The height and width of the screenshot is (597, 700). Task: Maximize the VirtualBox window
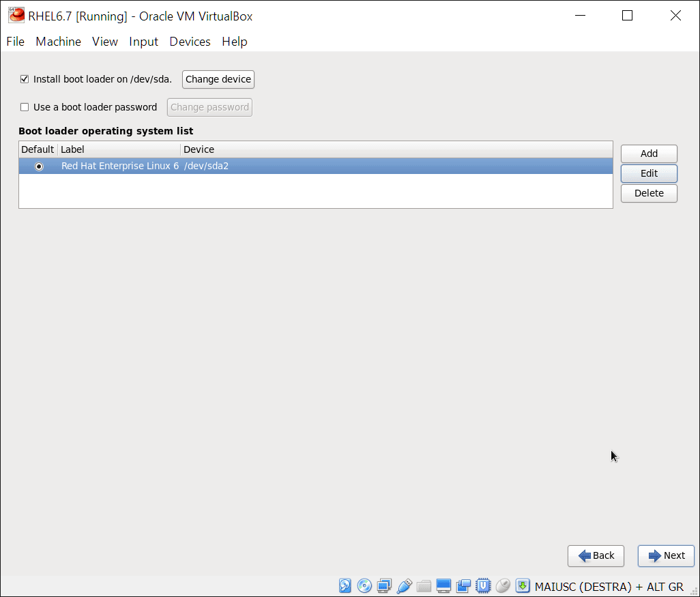pos(627,16)
